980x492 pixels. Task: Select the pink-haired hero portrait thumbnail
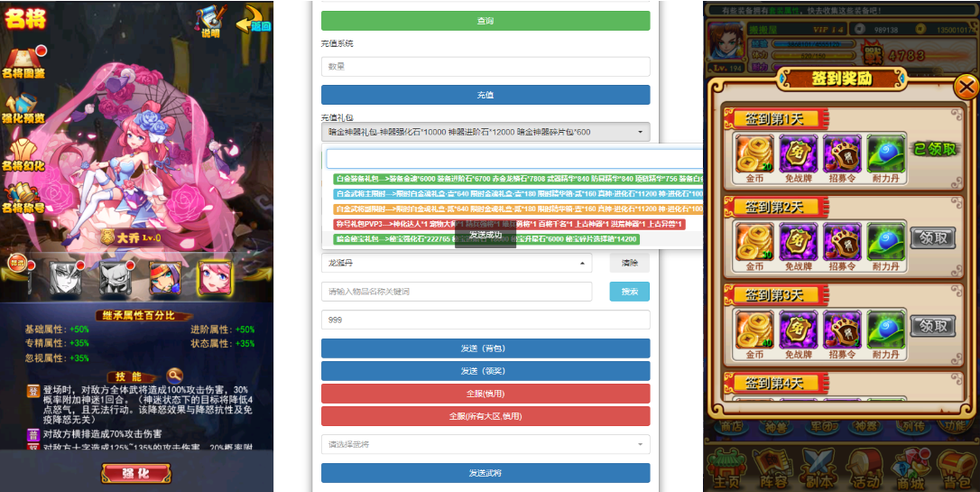217,278
